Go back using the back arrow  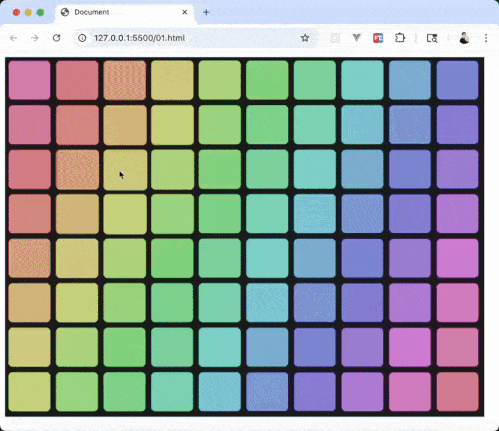[x=14, y=38]
